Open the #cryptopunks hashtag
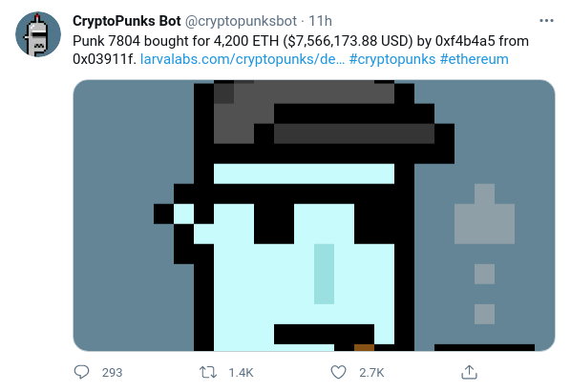Screen dimensions: 571x392 [392, 59]
